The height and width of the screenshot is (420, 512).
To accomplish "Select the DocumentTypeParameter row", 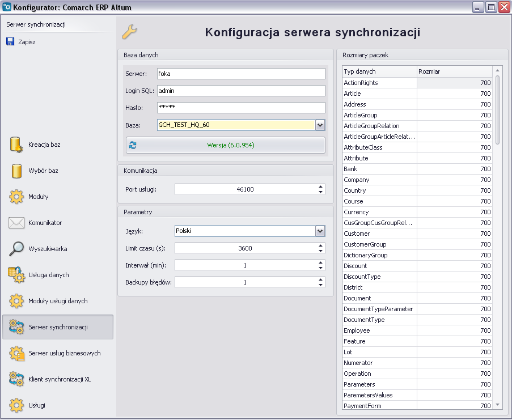I will (417, 309).
